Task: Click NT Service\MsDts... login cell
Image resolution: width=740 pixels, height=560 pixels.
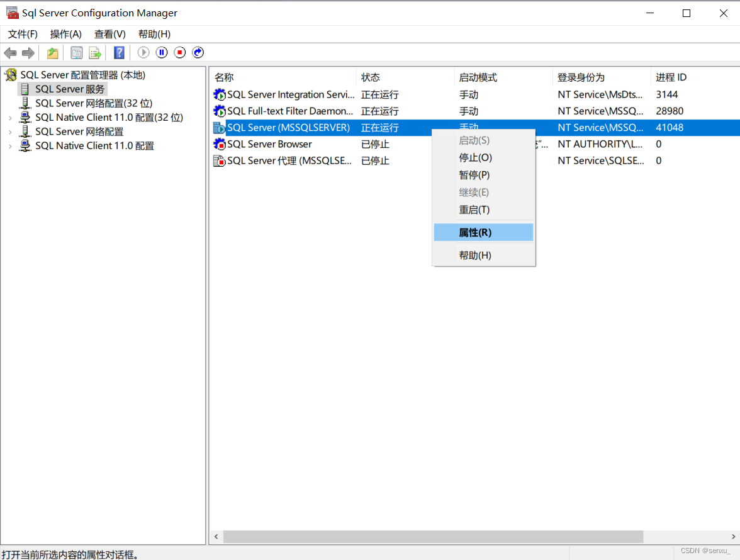Action: [600, 95]
